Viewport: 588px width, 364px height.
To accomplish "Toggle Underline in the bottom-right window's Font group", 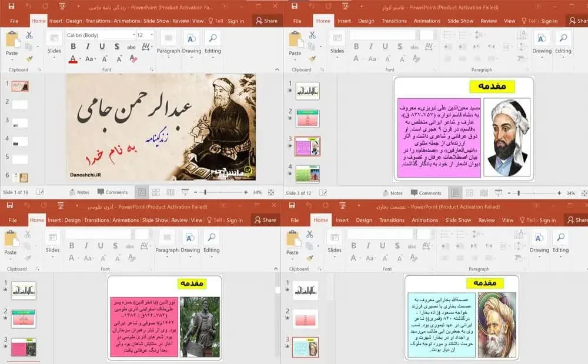I will point(383,246).
